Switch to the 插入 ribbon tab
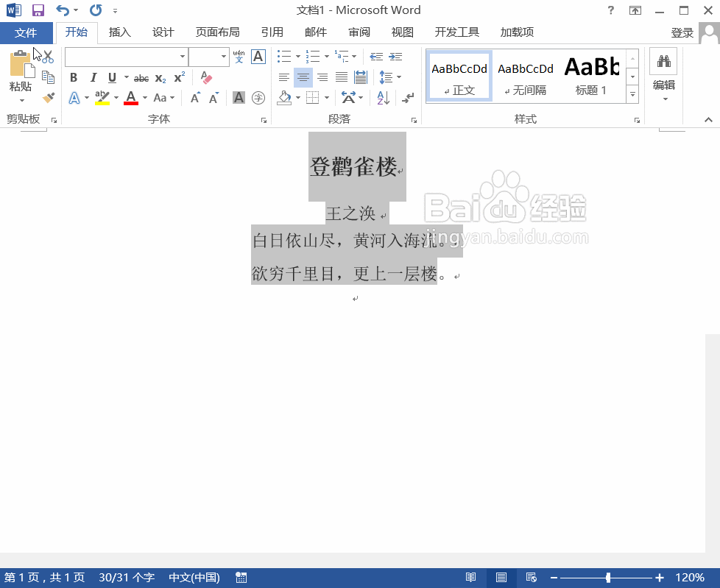Screen dimensions: 720x588 [121, 32]
